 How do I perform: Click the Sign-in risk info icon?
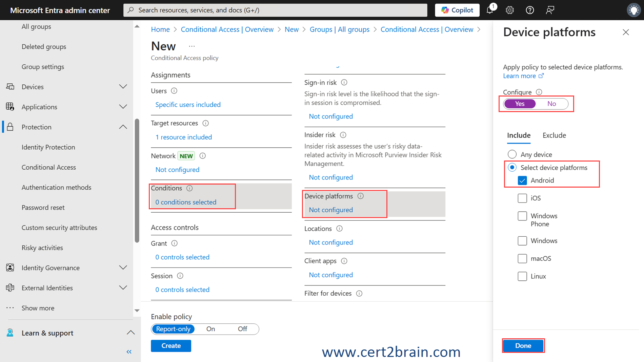pyautogui.click(x=344, y=82)
